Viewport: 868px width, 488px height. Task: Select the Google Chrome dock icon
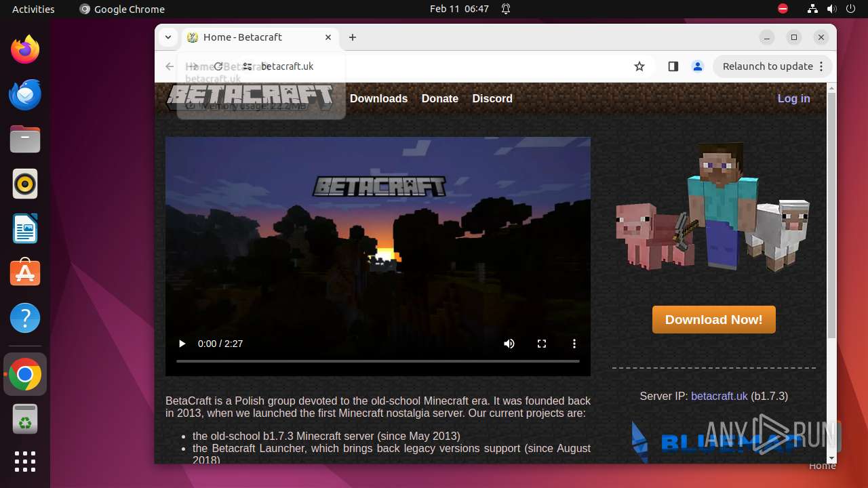tap(25, 374)
